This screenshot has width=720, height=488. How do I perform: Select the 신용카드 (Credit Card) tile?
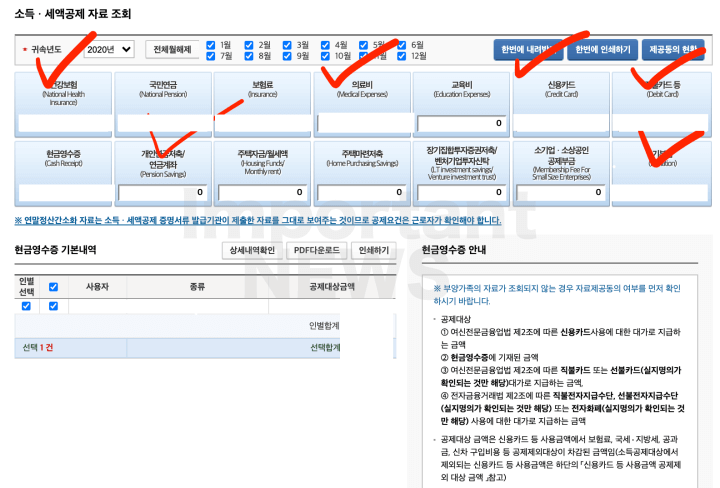(x=561, y=105)
